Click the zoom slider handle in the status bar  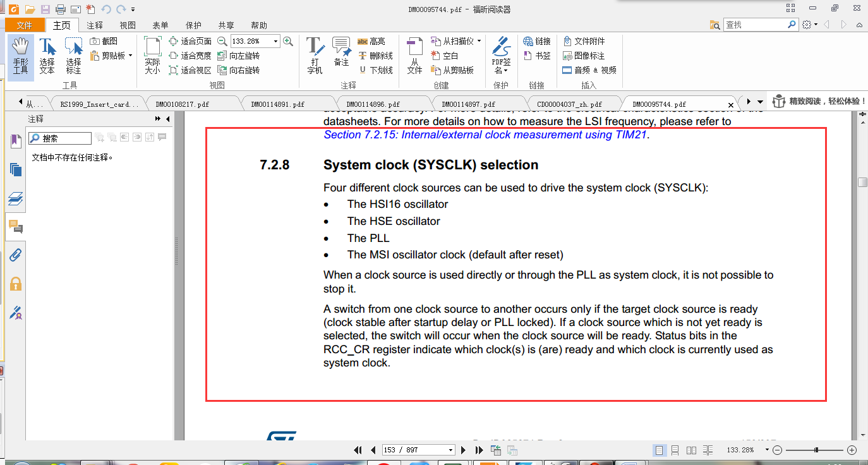817,450
